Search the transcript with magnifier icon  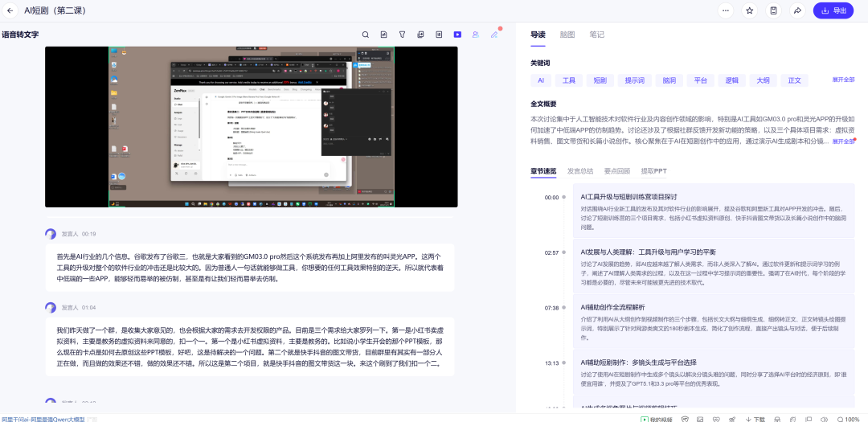(x=366, y=35)
